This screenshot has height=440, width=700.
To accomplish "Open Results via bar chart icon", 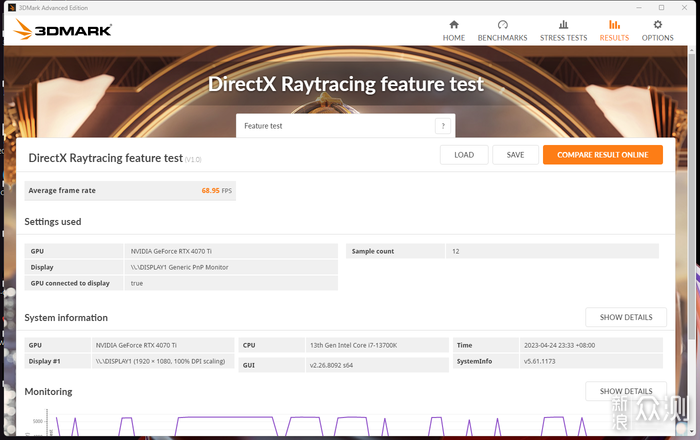I will [614, 25].
